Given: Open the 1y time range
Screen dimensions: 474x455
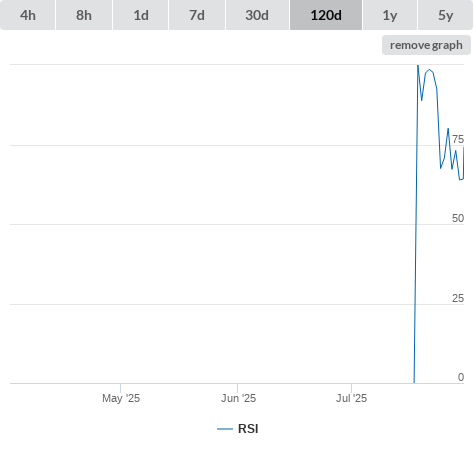Looking at the screenshot, I should tap(390, 15).
